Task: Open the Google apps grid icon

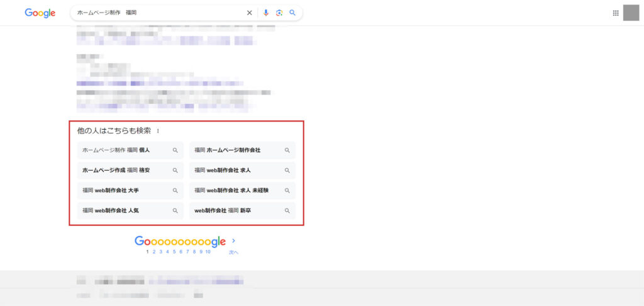Action: point(616,13)
